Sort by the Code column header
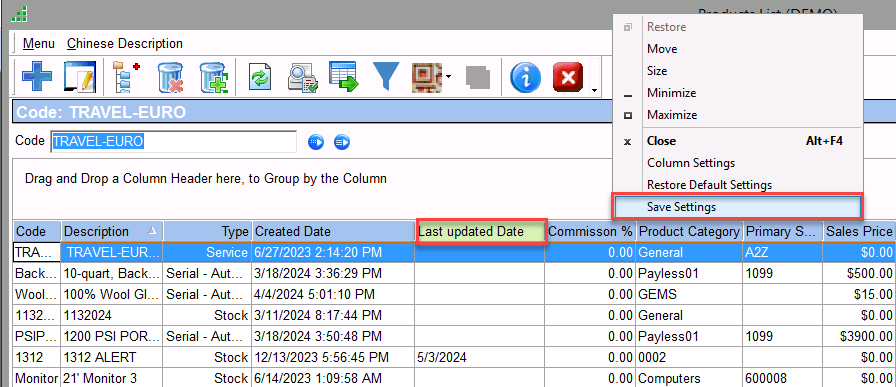The height and width of the screenshot is (387, 896). (x=37, y=232)
